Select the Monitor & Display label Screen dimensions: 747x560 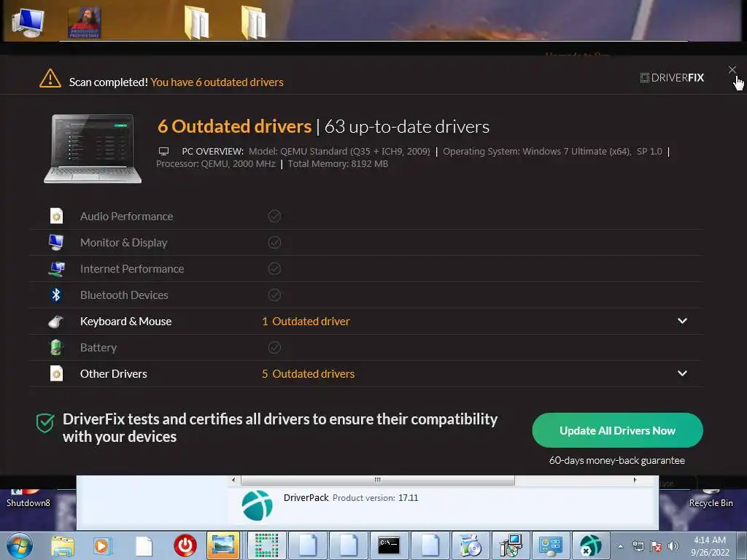coord(124,242)
